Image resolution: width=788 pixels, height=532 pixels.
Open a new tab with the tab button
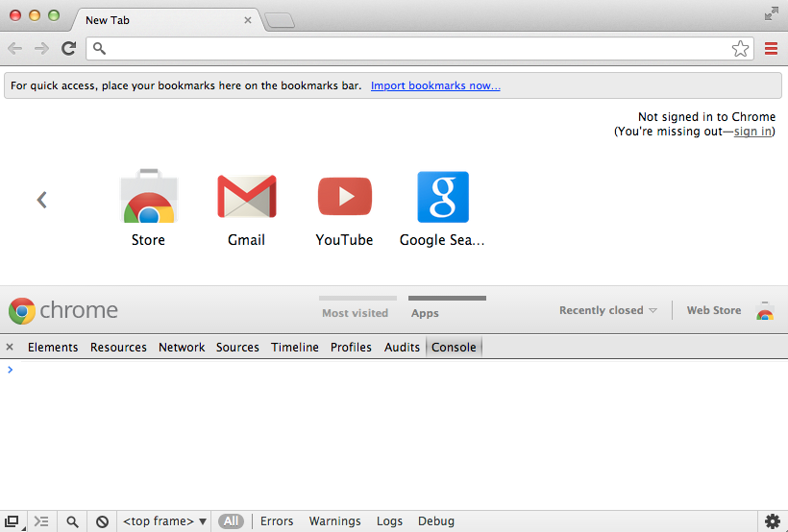tap(280, 20)
